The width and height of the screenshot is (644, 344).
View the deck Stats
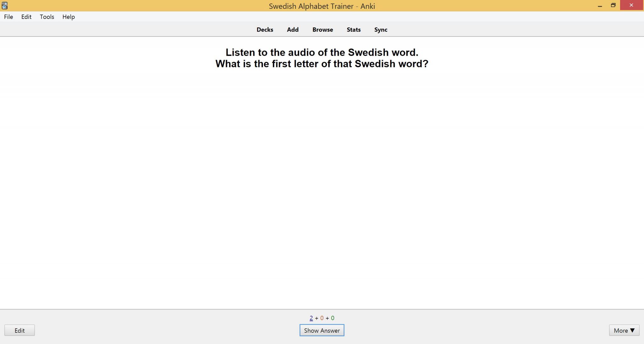click(x=353, y=29)
